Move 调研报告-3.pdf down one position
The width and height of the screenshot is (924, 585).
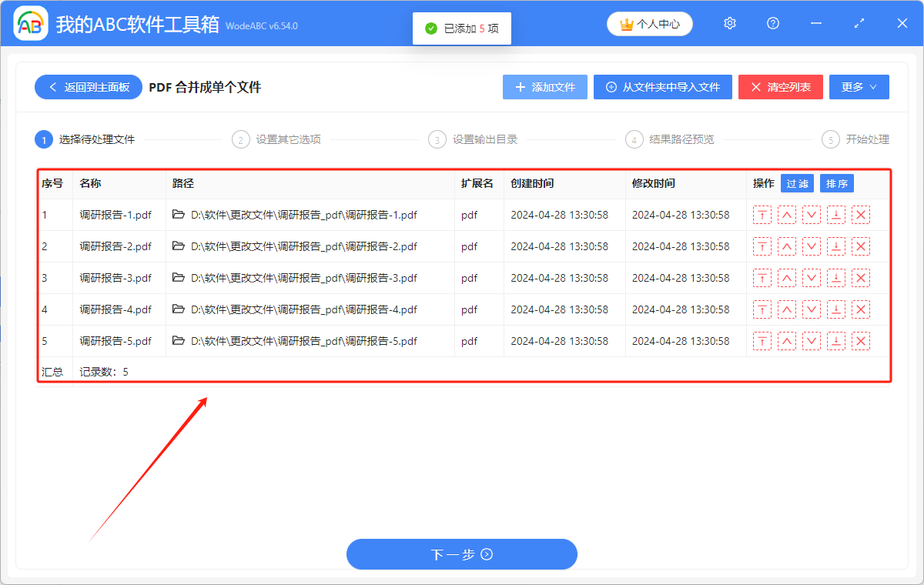(x=812, y=279)
